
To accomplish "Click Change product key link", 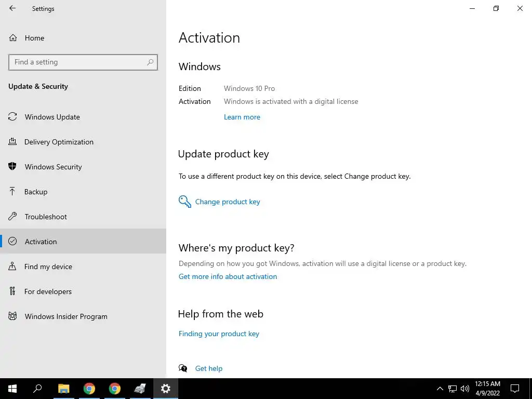I will click(x=228, y=202).
